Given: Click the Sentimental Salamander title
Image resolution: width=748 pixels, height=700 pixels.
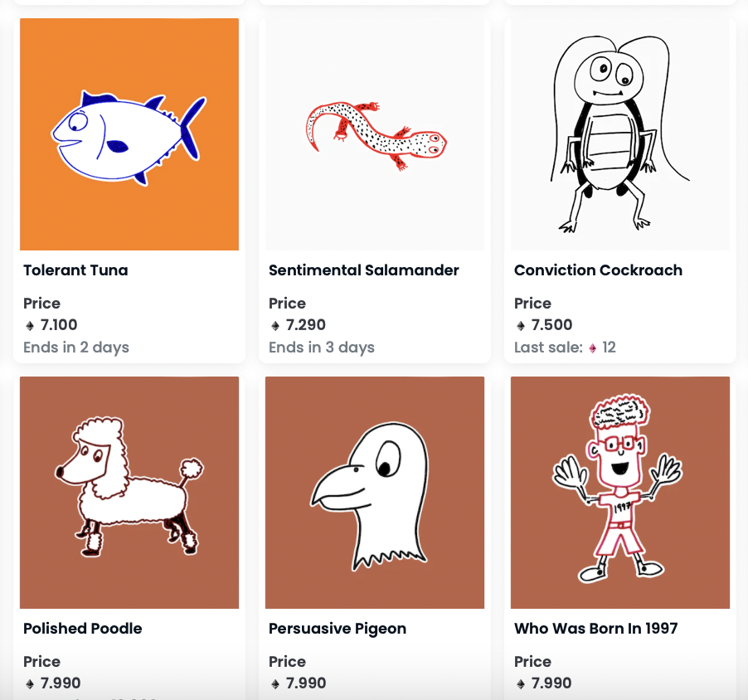Looking at the screenshot, I should pyautogui.click(x=363, y=270).
